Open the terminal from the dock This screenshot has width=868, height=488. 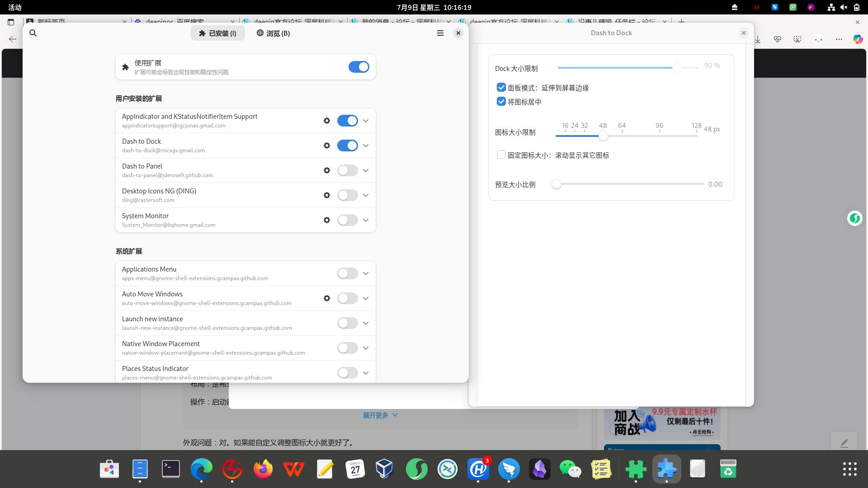(171, 469)
